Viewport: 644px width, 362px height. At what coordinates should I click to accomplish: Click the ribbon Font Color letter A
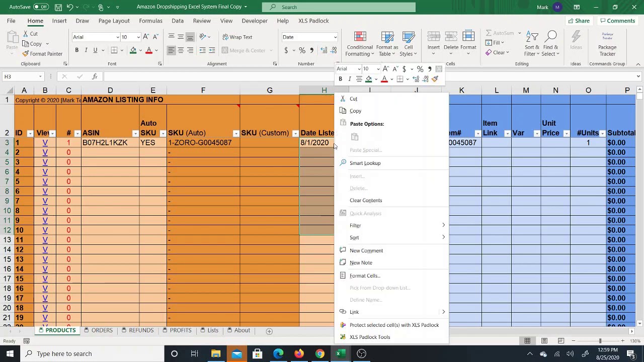tap(148, 50)
